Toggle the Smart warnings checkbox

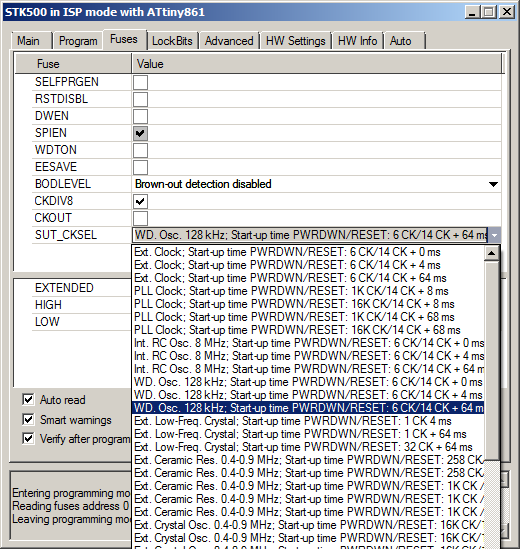point(28,419)
